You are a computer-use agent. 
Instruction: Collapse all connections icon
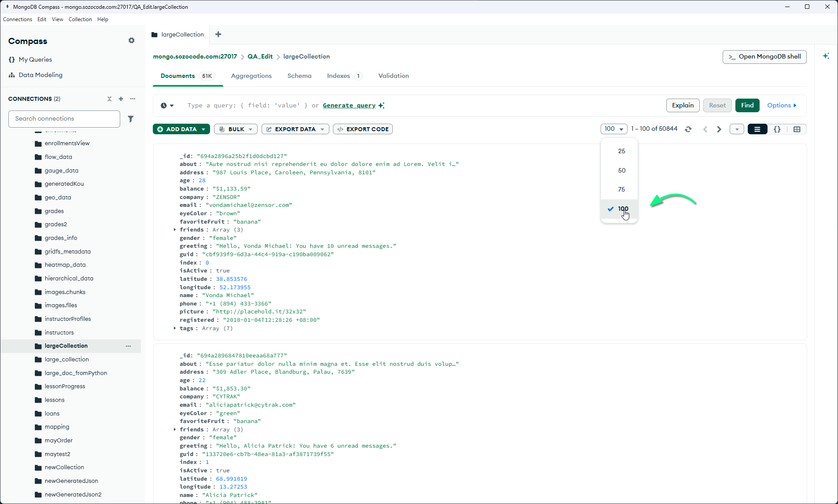tap(110, 99)
